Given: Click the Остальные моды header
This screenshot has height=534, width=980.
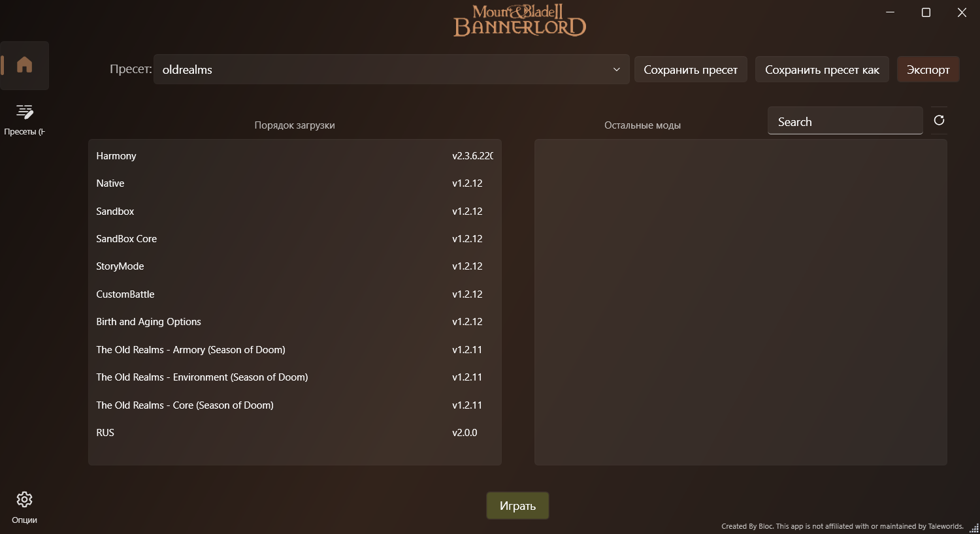Looking at the screenshot, I should click(642, 125).
